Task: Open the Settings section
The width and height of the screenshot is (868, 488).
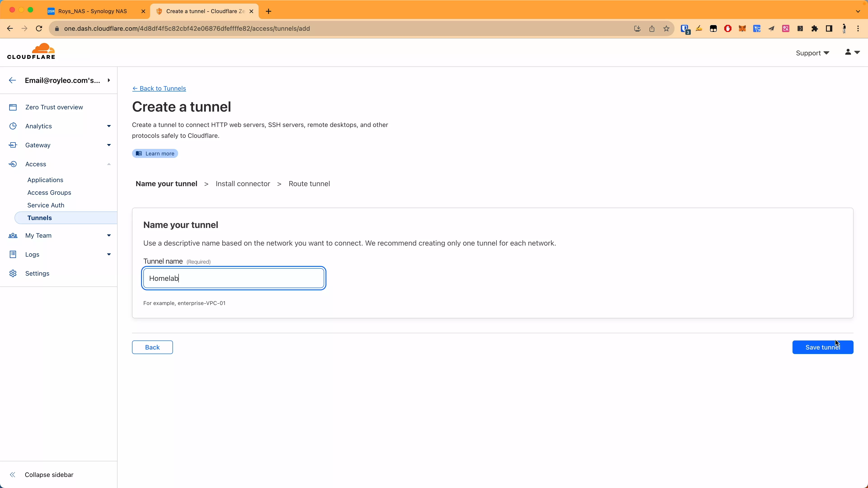Action: point(37,273)
